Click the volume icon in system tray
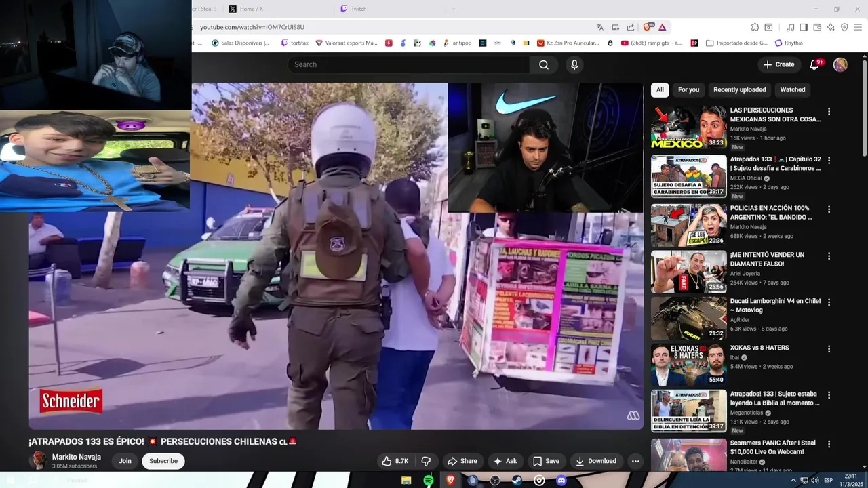Viewport: 868px width, 488px height. coord(815,480)
